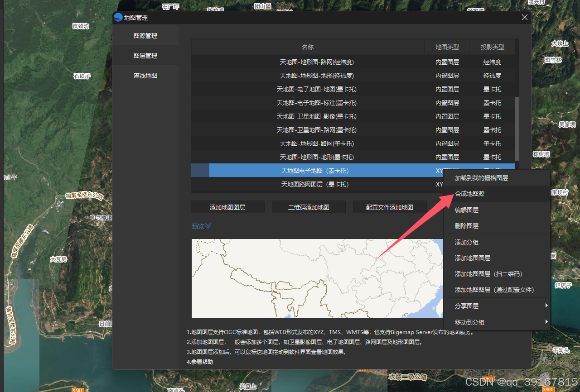
Task: Select row 天地图-卫星地图-路网(墨卡托)
Action: 353,130
